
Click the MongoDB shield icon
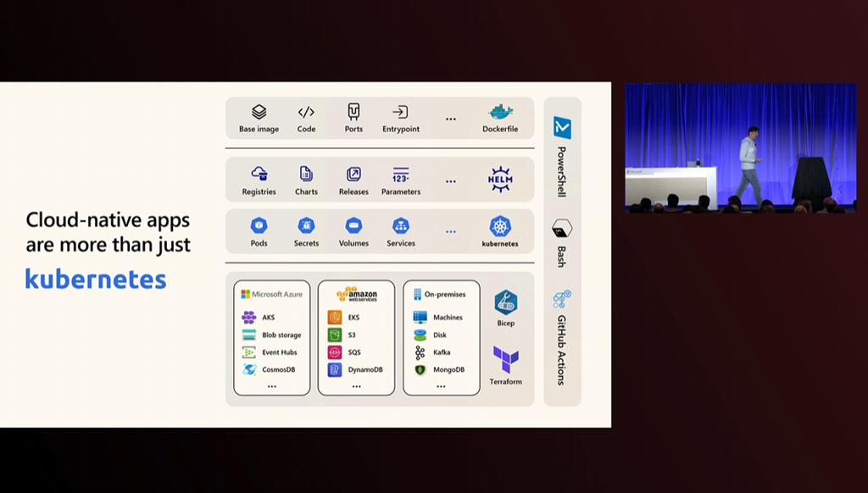pos(420,369)
